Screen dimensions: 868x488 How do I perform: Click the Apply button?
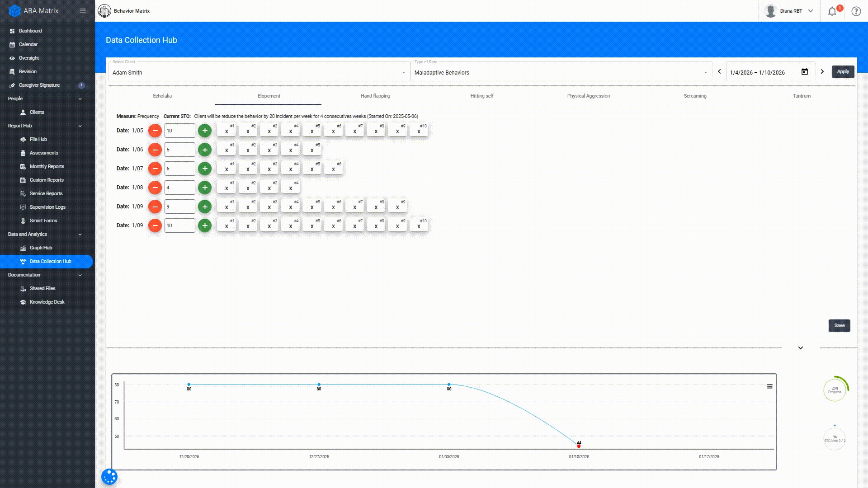[x=843, y=71]
